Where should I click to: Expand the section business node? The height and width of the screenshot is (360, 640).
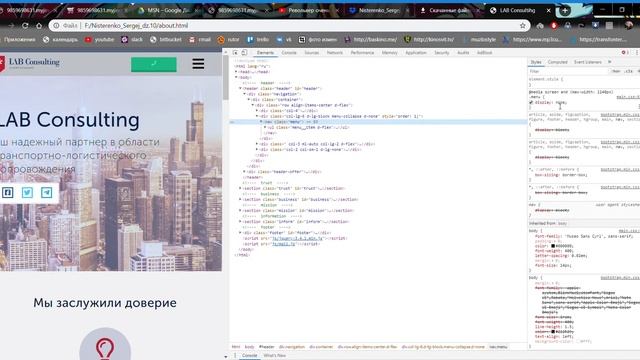(240, 200)
